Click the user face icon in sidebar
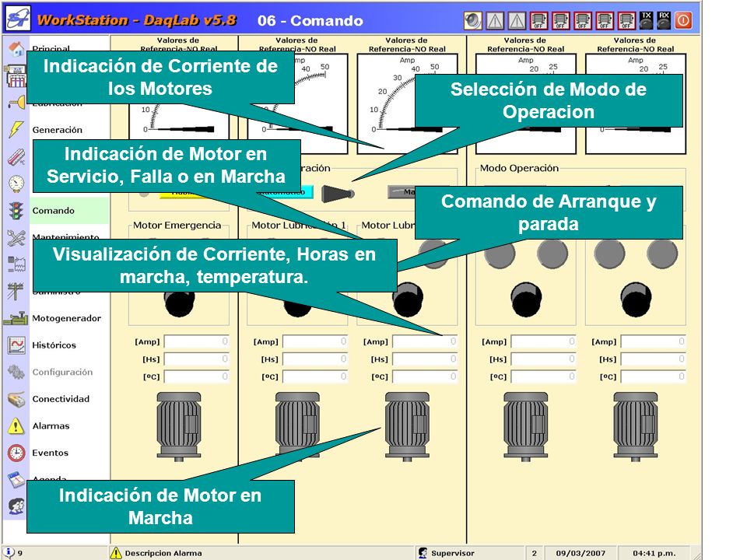The image size is (747, 560). coord(16,506)
